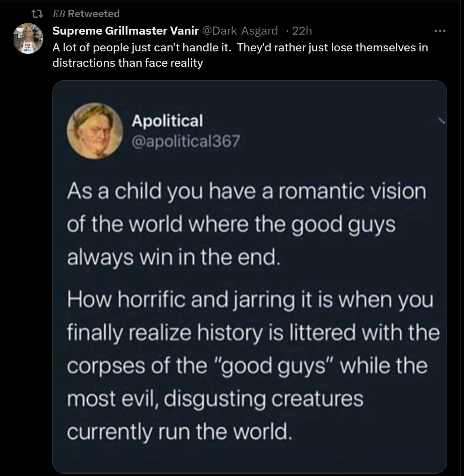Click the line "As a child you have a romantic vision"
This screenshot has height=476, width=464.
coord(246,192)
